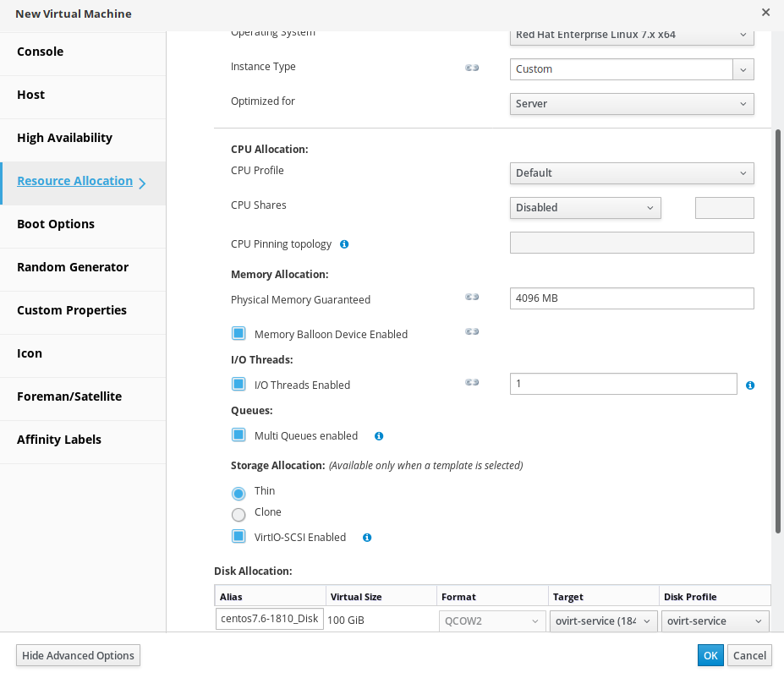Toggle Memory Balloon Device Enabled checkbox

point(238,334)
